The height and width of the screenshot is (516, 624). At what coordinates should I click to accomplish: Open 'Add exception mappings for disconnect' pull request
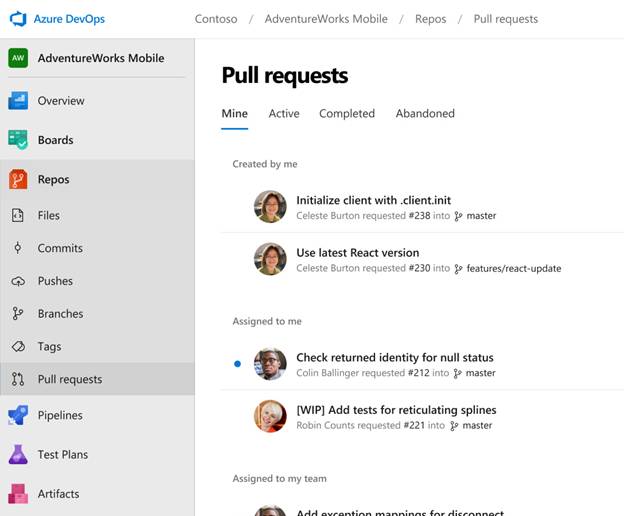click(x=400, y=512)
